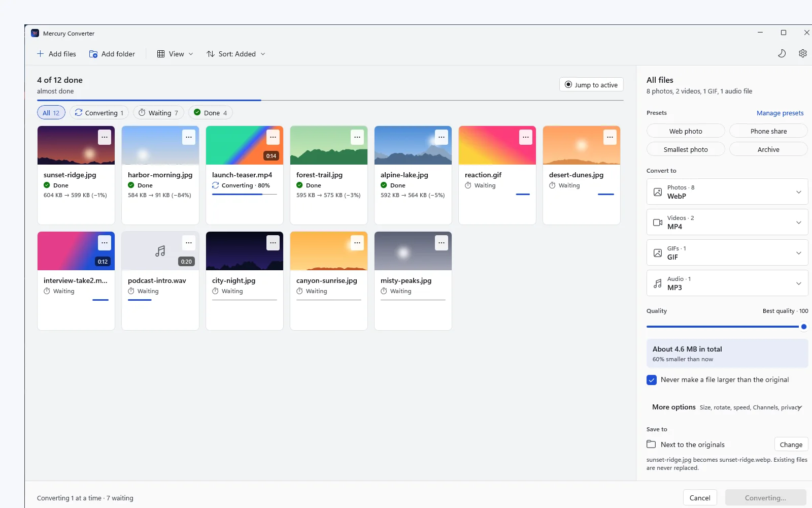The width and height of the screenshot is (812, 508).
Task: Expand the Photos WebP format dropdown
Action: 727,192
